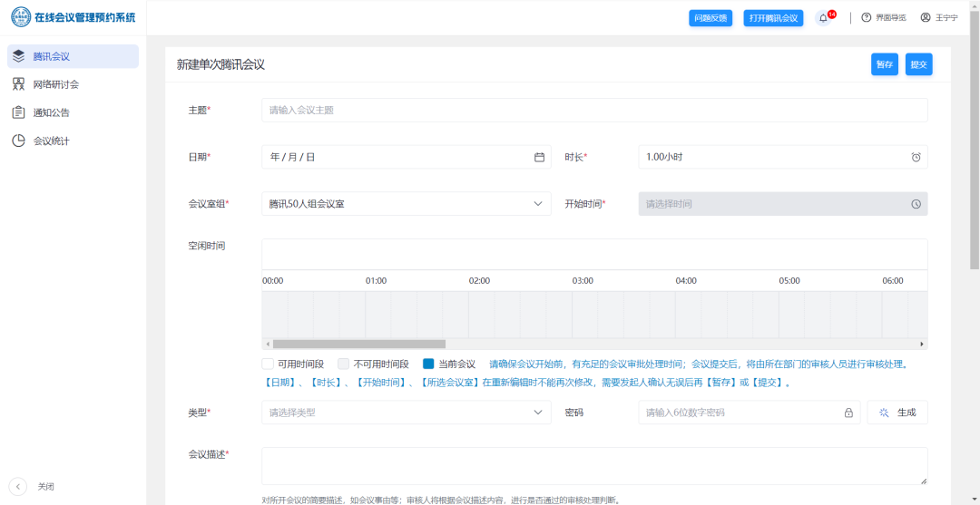Open the 界面导览 link
Viewport: 980px width, 505px height.
(884, 17)
